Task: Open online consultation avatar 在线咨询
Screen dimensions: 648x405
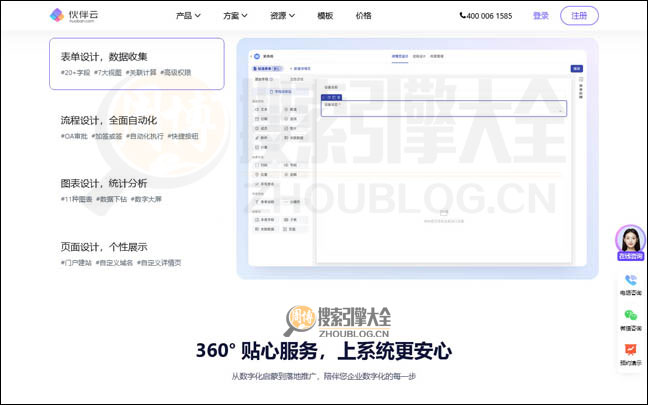Action: coord(630,243)
